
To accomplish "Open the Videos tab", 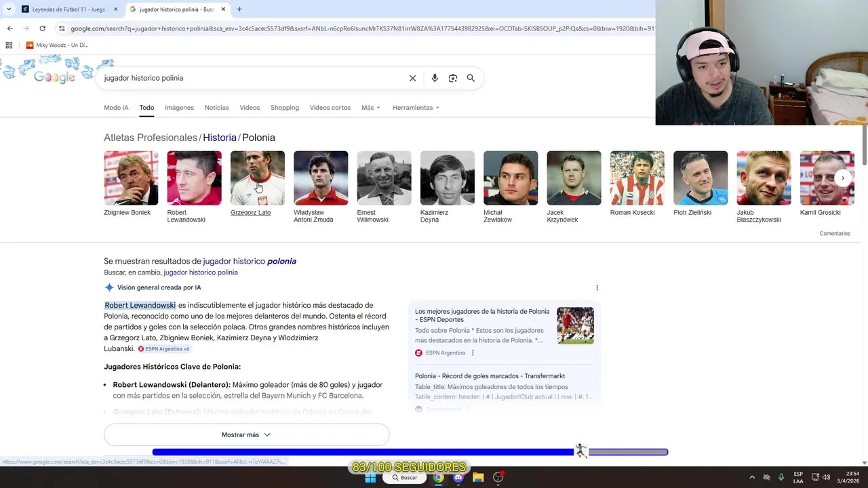I will click(250, 108).
